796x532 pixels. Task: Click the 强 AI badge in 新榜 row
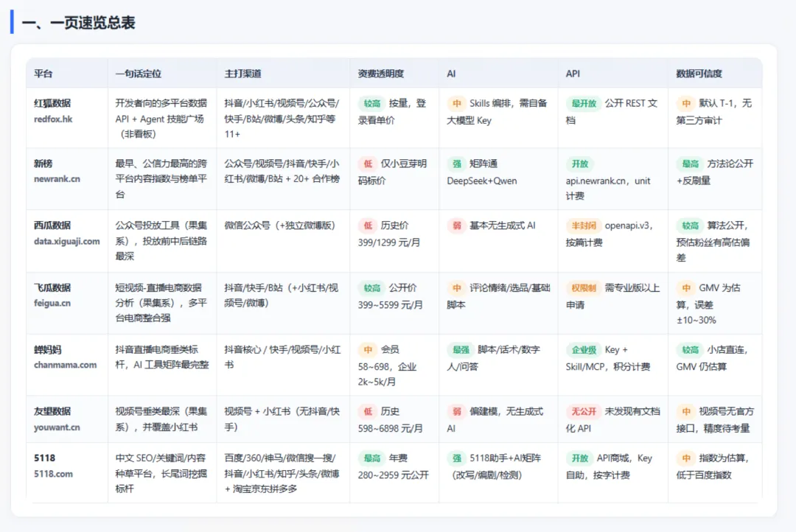coord(457,164)
